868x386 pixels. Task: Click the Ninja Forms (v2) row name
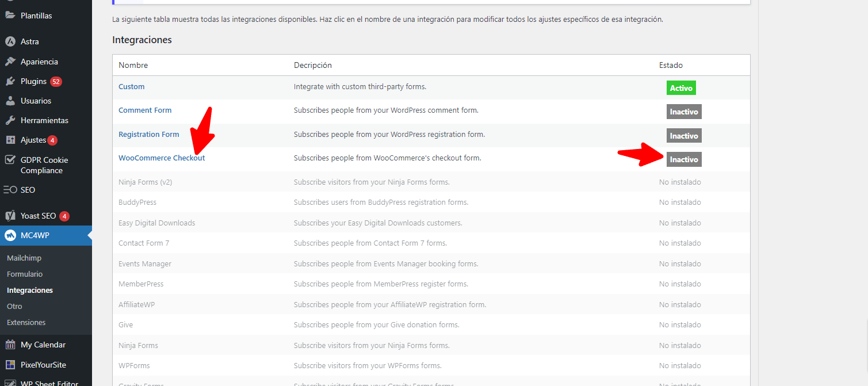pyautogui.click(x=146, y=182)
